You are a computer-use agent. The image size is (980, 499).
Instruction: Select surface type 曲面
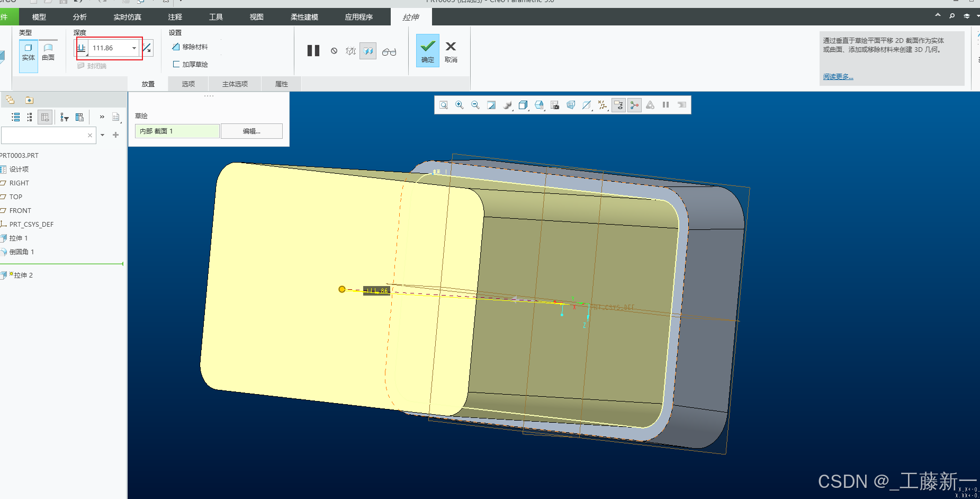[x=48, y=53]
